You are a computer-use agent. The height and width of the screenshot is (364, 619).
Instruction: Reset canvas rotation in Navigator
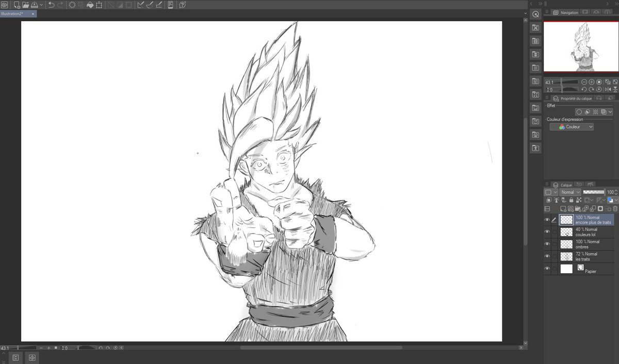point(599,89)
